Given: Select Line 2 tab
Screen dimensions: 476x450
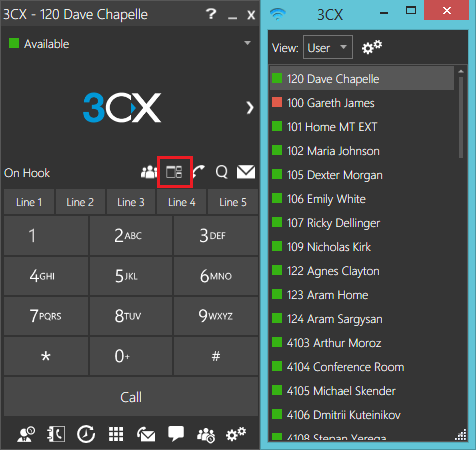Looking at the screenshot, I should pyautogui.click(x=80, y=202).
